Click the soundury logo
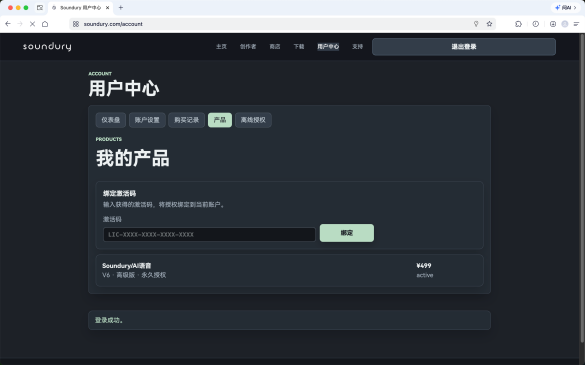Screen dimensions: 585x365 coord(47,47)
